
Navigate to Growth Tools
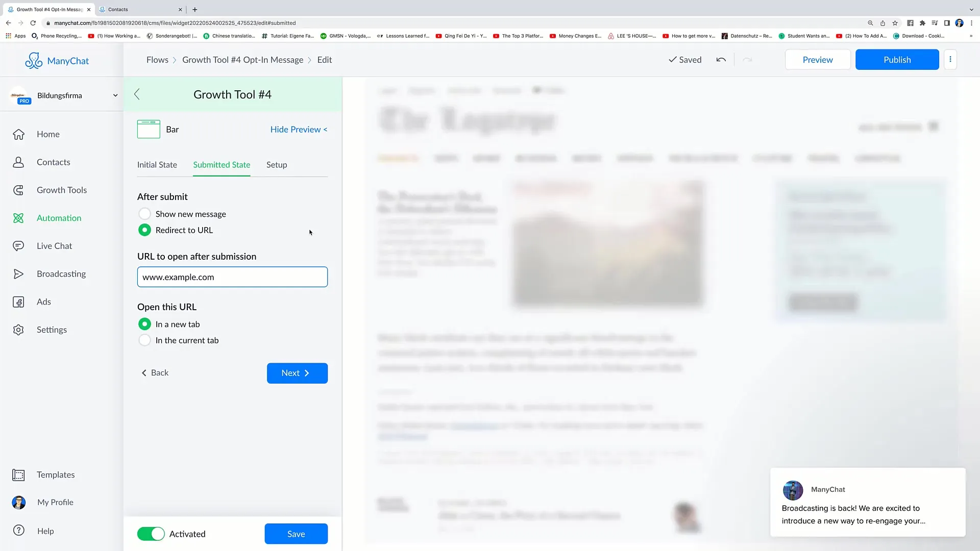(x=62, y=190)
